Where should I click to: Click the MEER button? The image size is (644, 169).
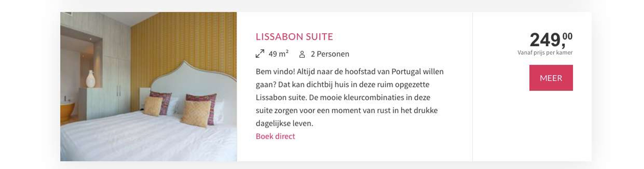(551, 78)
